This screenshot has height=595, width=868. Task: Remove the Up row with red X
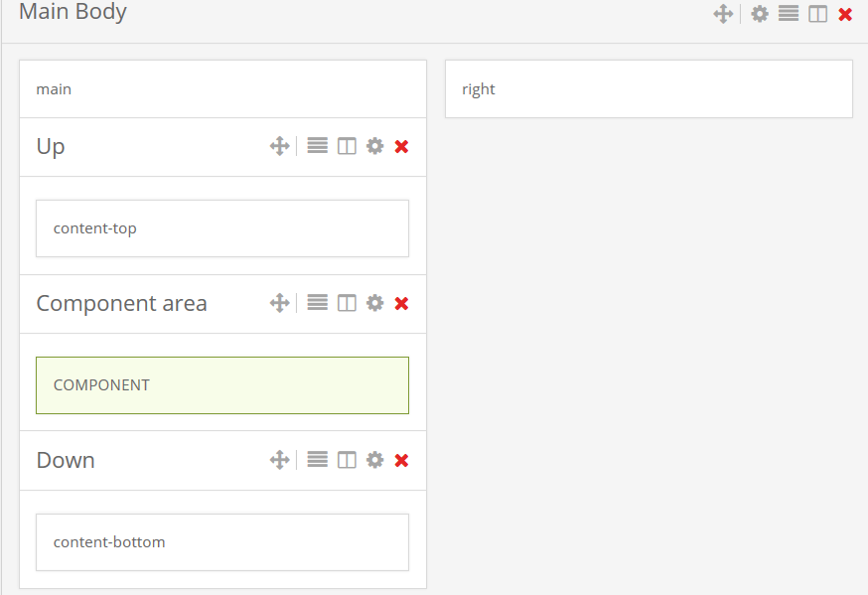pos(401,146)
